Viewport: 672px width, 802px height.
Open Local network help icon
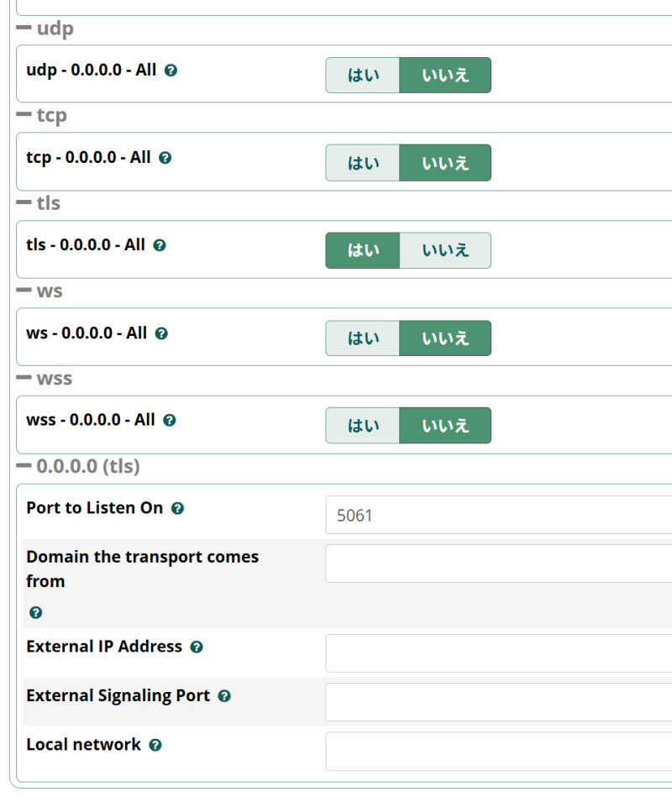point(155,745)
